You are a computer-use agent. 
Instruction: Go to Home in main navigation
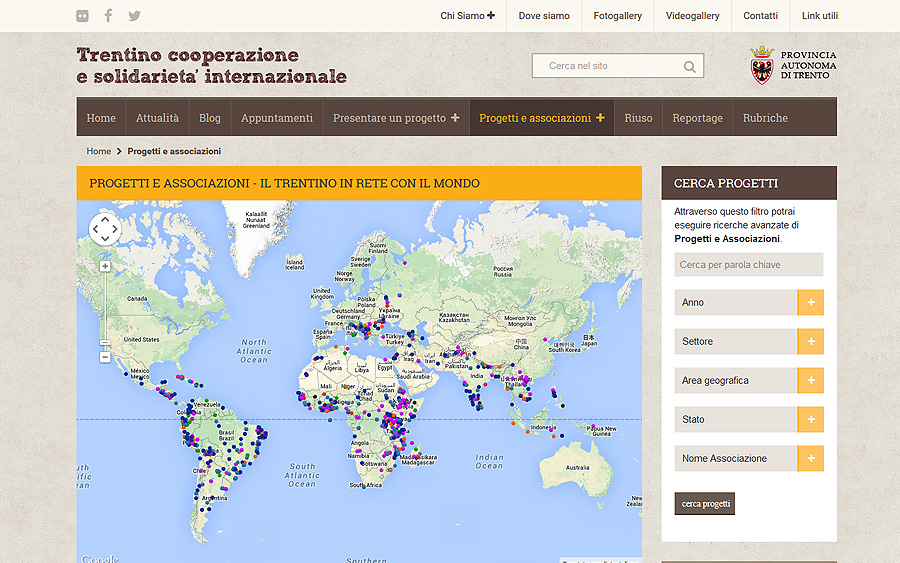101,118
